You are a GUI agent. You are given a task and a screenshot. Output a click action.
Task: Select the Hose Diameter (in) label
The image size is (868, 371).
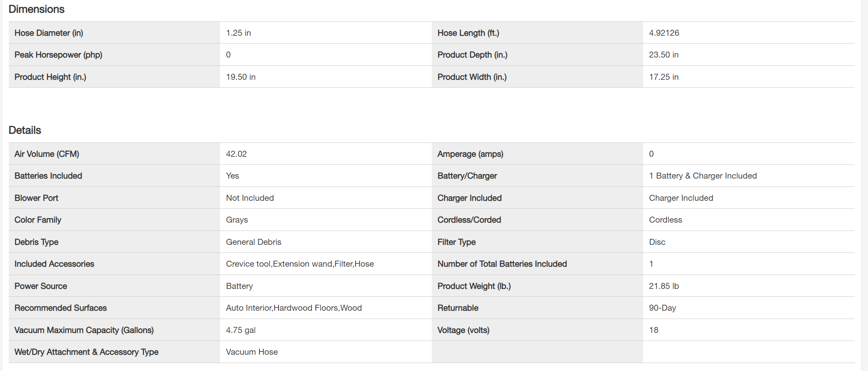click(x=48, y=33)
